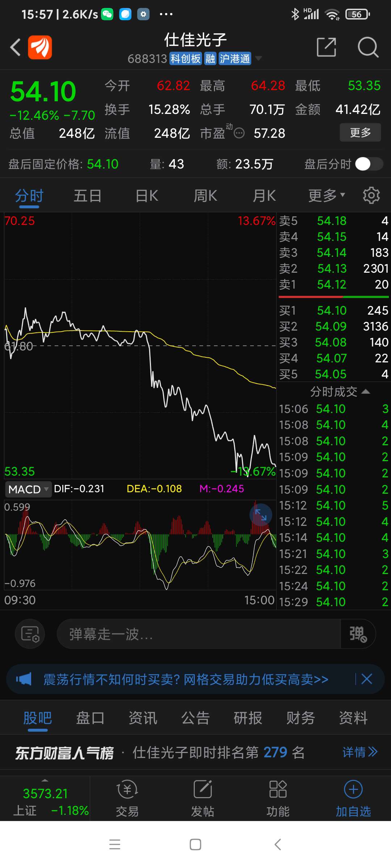Close the grid trading banner

tap(367, 679)
